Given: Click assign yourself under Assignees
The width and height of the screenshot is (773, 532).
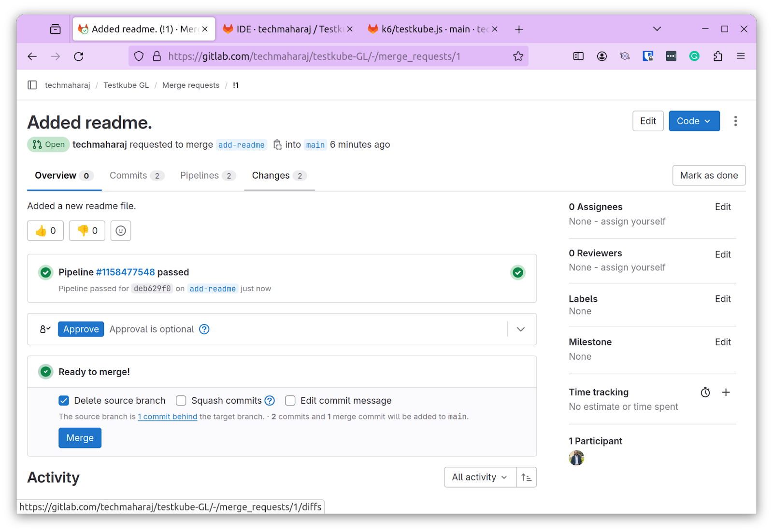Looking at the screenshot, I should (633, 222).
